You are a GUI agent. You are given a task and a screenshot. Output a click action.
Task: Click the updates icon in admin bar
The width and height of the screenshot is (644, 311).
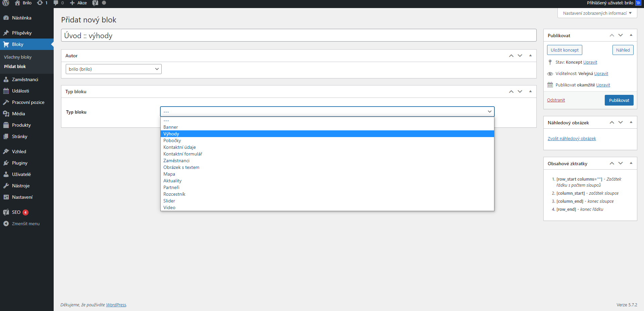click(x=40, y=3)
